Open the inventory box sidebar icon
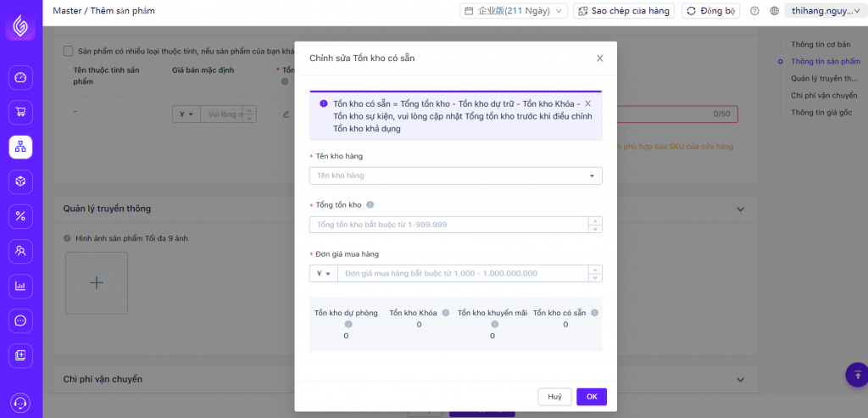 tap(20, 181)
